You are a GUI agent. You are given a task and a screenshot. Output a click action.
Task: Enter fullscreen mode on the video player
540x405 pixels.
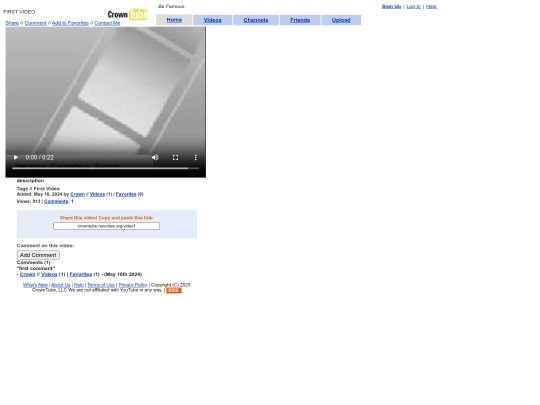pos(175,157)
